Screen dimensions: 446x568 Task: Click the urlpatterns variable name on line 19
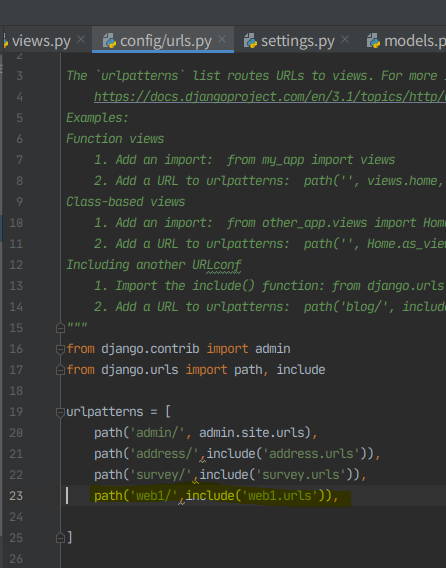tap(105, 412)
